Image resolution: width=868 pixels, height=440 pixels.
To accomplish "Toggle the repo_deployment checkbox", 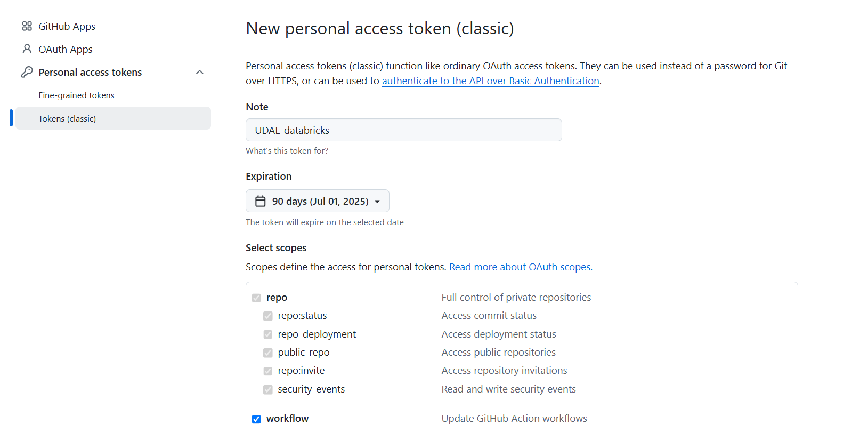I will pyautogui.click(x=268, y=334).
